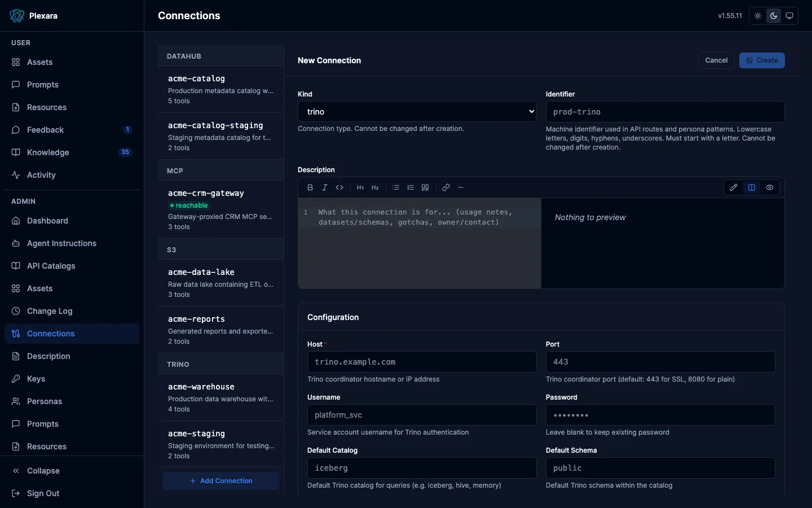Click the Feedback badge showing 1

[127, 130]
